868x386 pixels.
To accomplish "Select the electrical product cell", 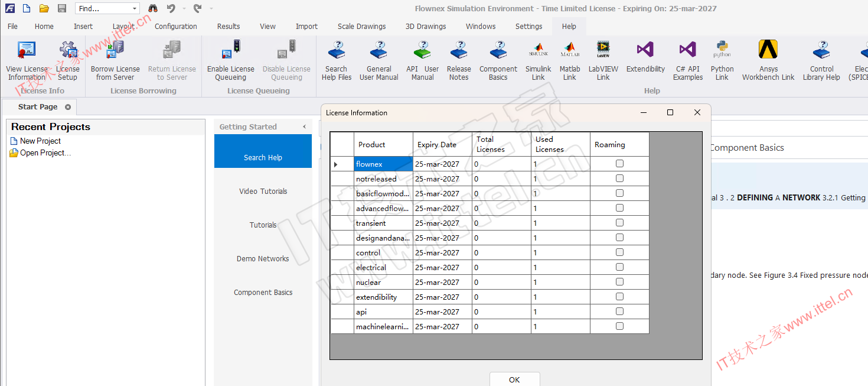I will click(x=383, y=267).
